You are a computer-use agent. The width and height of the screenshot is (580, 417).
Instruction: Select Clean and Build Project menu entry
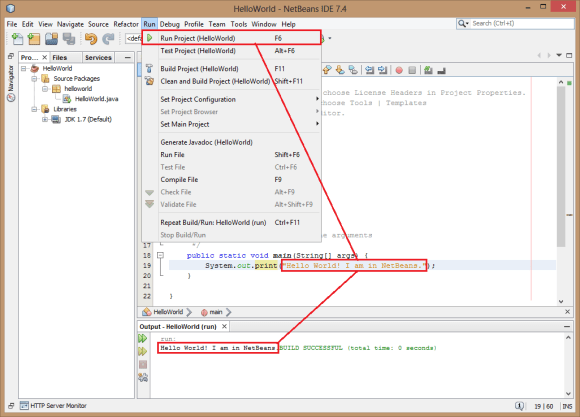232,81
